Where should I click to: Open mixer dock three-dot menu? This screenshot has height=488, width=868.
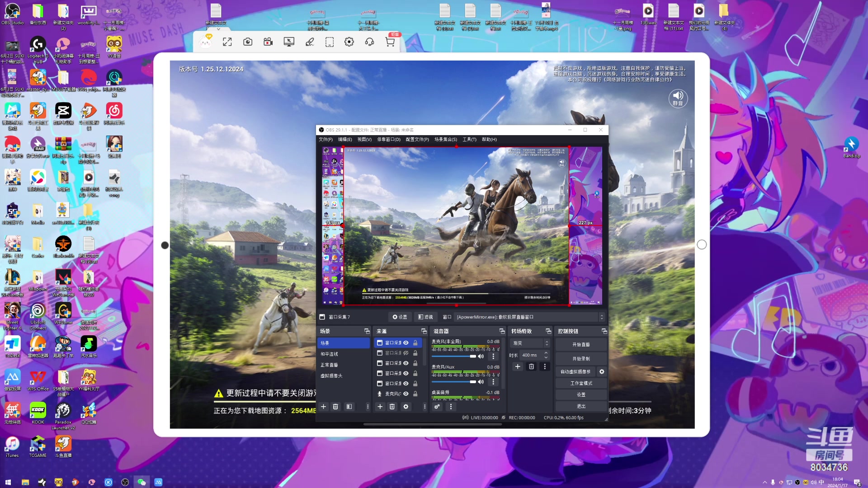click(x=451, y=407)
